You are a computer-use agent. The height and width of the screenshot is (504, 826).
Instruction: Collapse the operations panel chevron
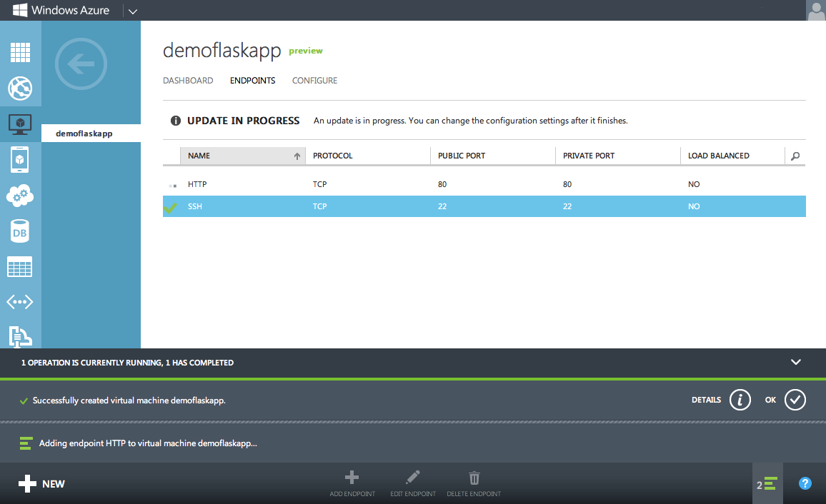[796, 362]
